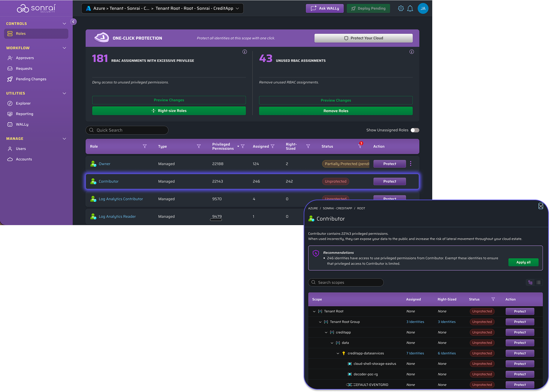Filter the Role column
Screen dimensions: 550x392
145,146
